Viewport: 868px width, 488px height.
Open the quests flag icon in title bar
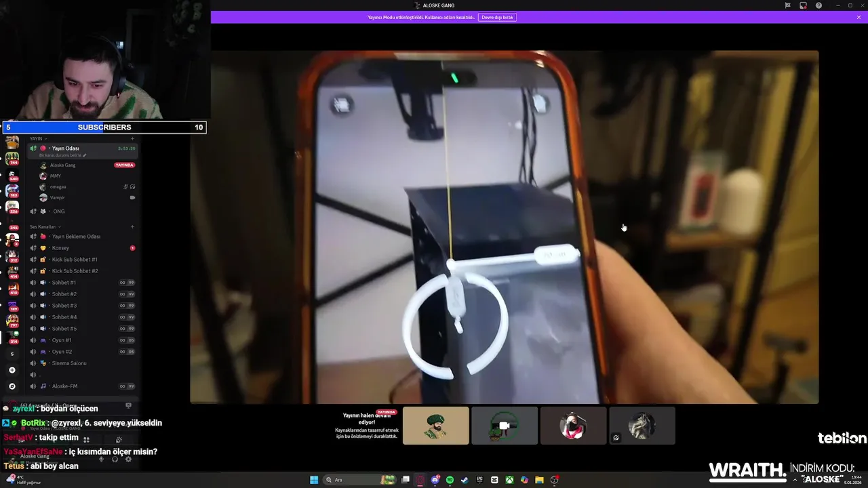click(787, 5)
